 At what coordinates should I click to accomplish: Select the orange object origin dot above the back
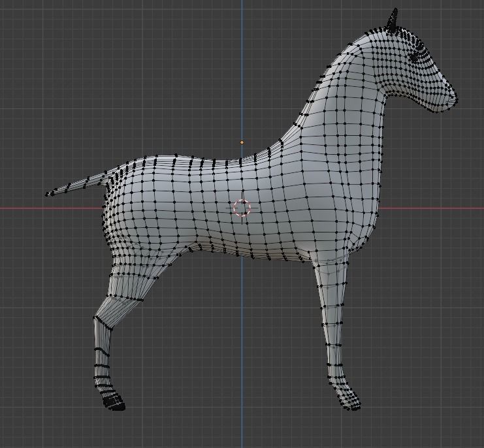tap(242, 142)
